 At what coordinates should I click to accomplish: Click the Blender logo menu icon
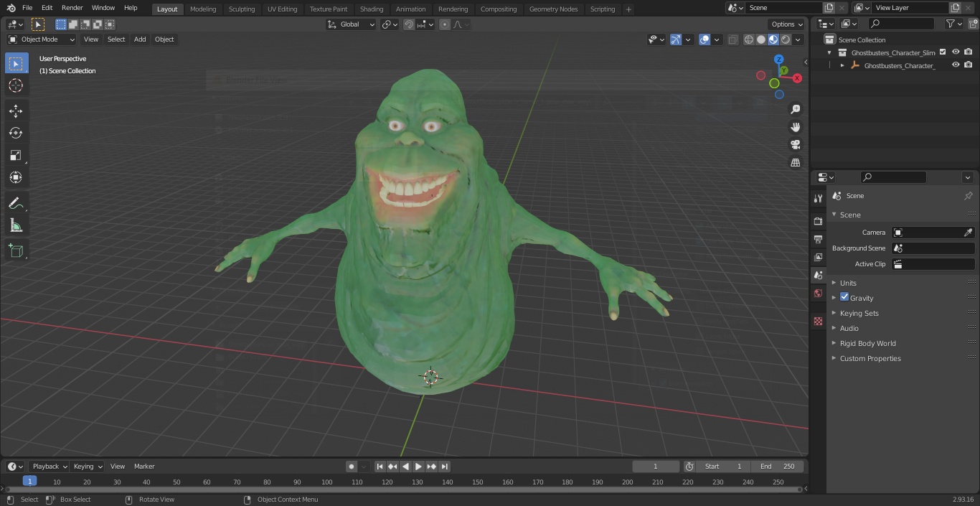click(11, 8)
